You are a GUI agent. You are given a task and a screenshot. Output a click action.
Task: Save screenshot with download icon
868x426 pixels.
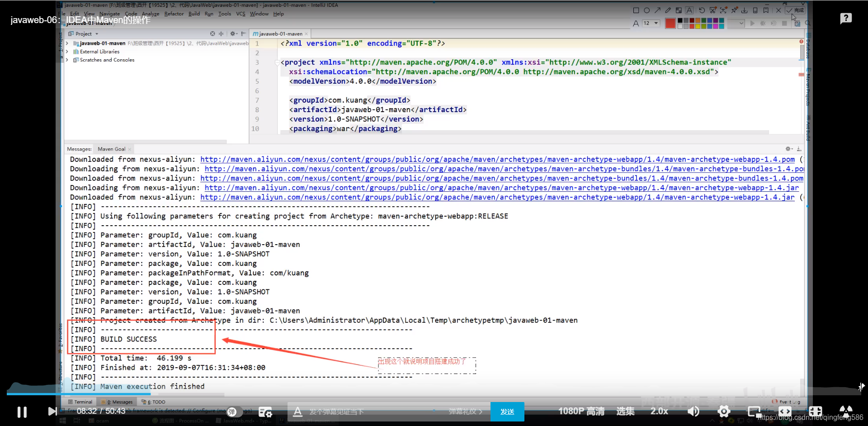745,10
